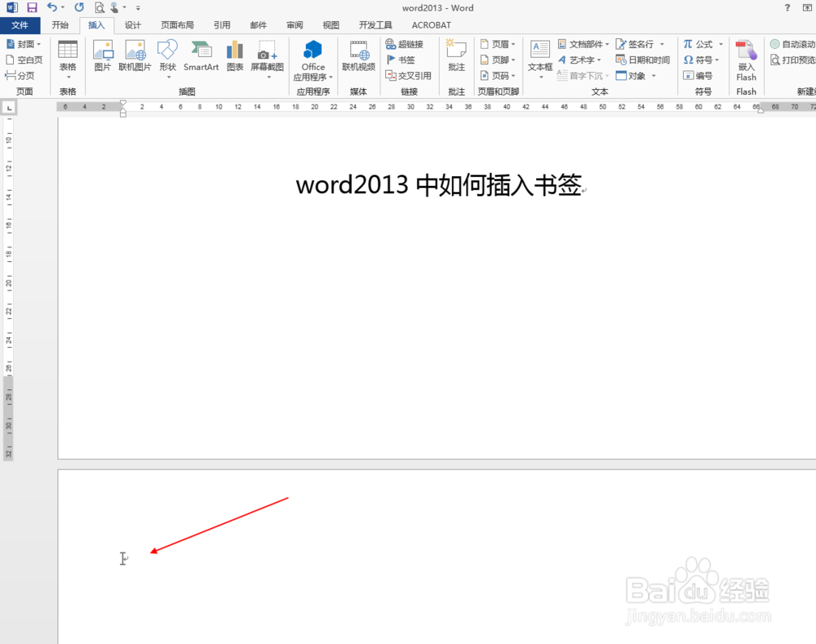
Task: Click the Undo arrow icon
Action: tap(52, 7)
